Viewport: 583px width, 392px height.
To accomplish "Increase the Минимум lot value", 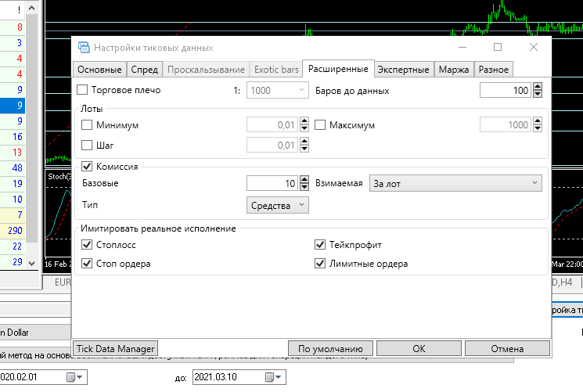I will pos(304,120).
